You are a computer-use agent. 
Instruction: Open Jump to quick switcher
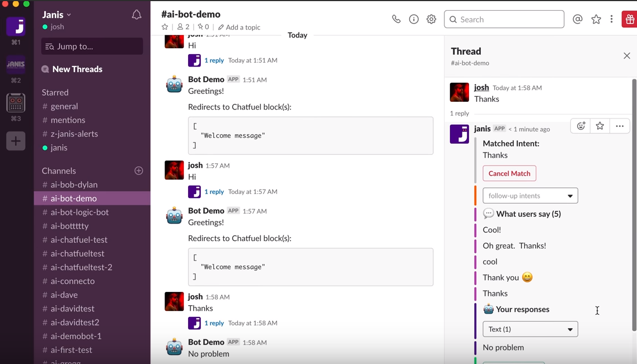[92, 46]
